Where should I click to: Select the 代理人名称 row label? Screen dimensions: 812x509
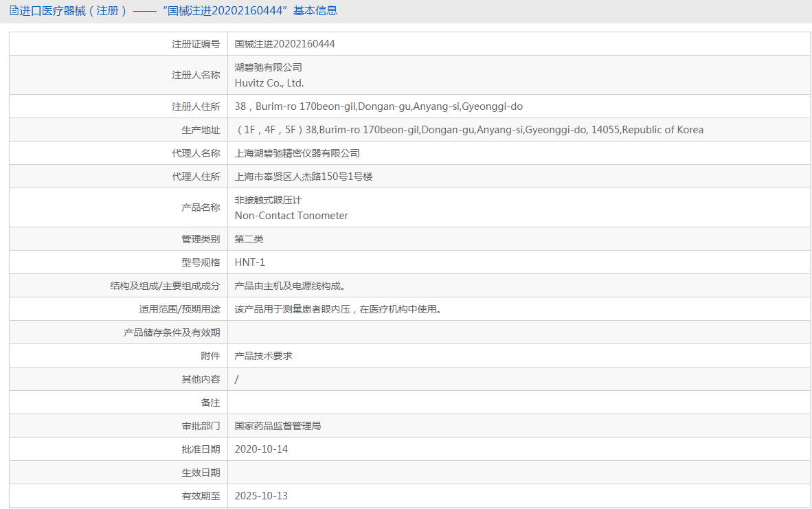pos(196,153)
